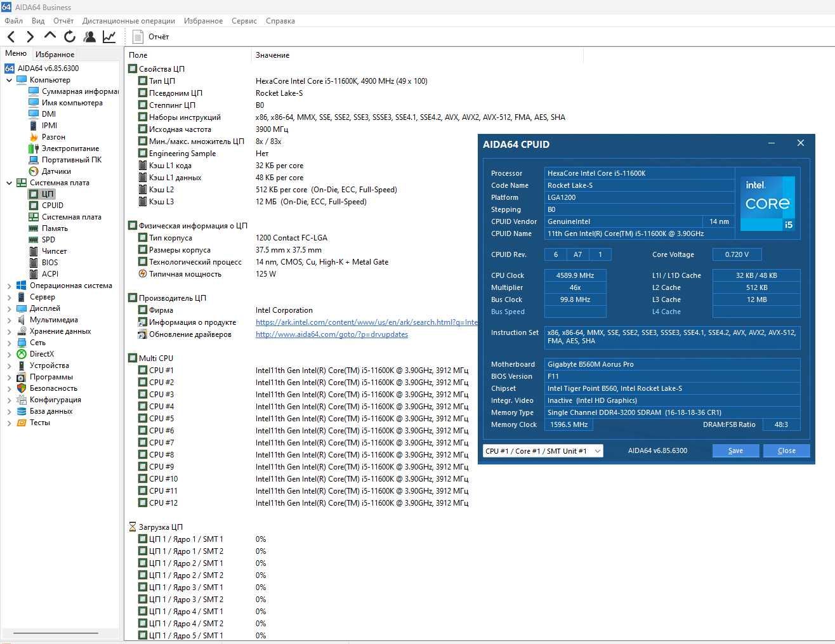Select Имя компьютера tree item
Viewport: 835px width, 644px height.
pyautogui.click(x=72, y=103)
